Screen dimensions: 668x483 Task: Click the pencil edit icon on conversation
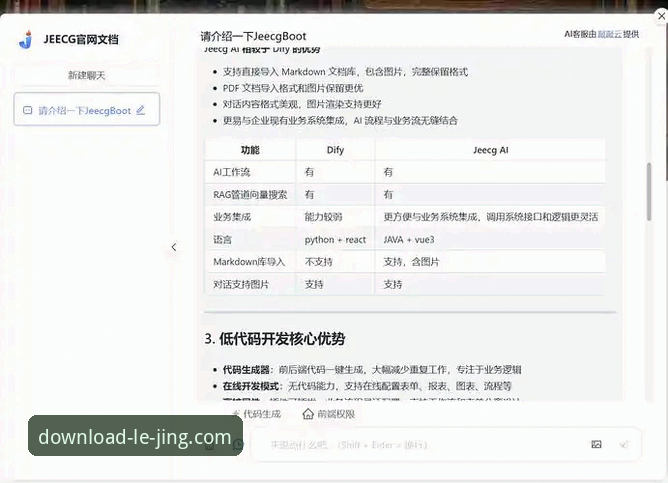[x=141, y=110]
